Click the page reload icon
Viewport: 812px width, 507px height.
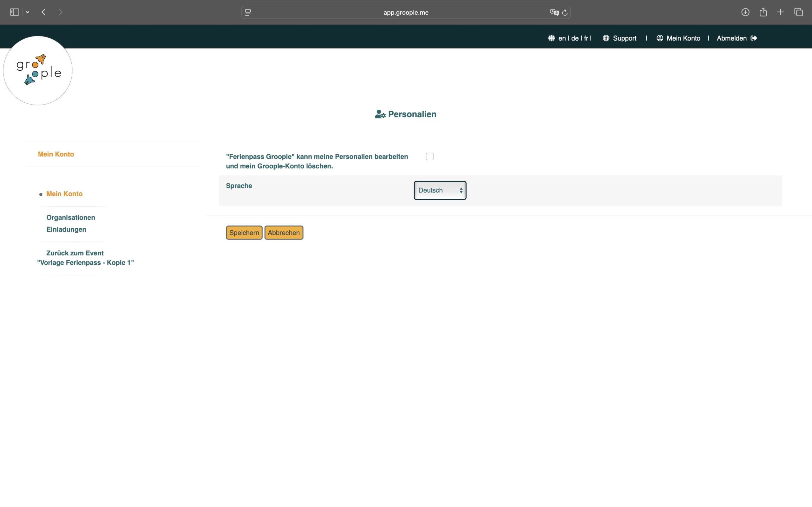tap(565, 12)
